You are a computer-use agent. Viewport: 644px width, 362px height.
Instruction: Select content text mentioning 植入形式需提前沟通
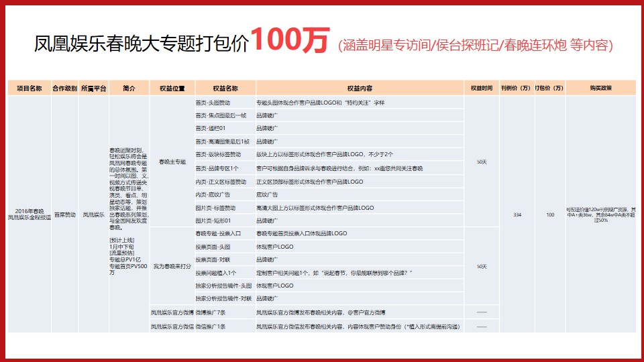(358, 326)
